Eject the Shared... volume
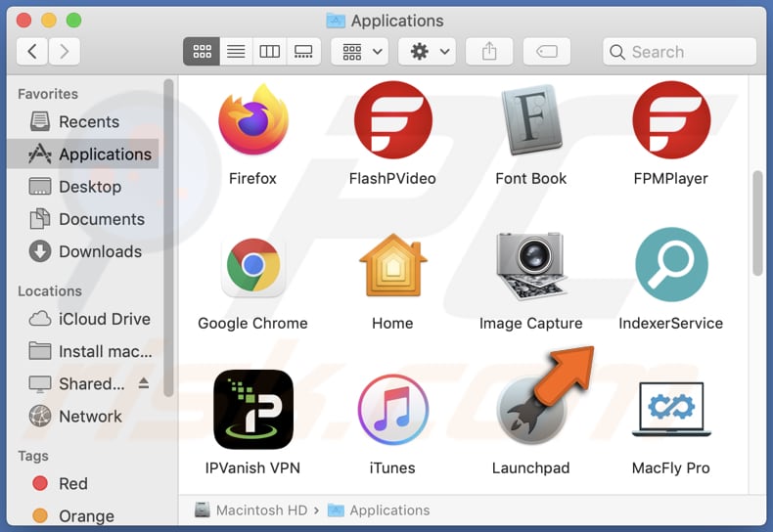773x532 pixels. pos(144,382)
